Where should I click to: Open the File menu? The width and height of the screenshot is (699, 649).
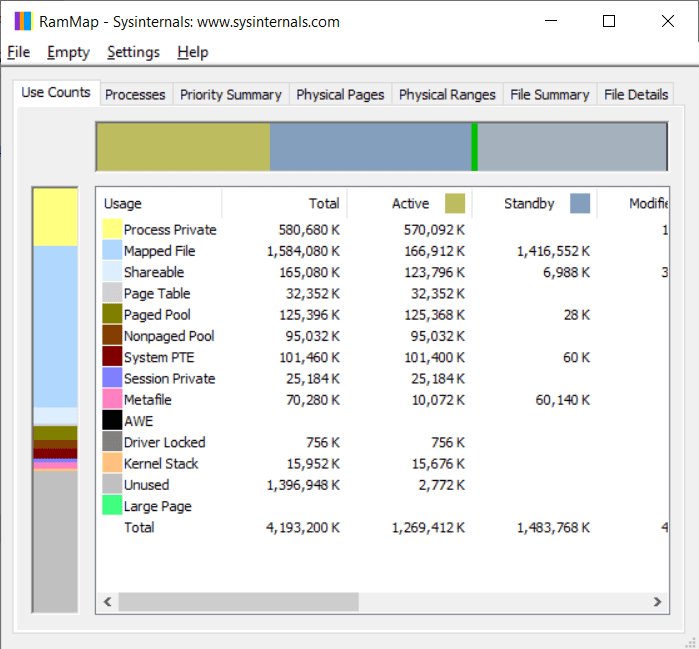(x=18, y=52)
